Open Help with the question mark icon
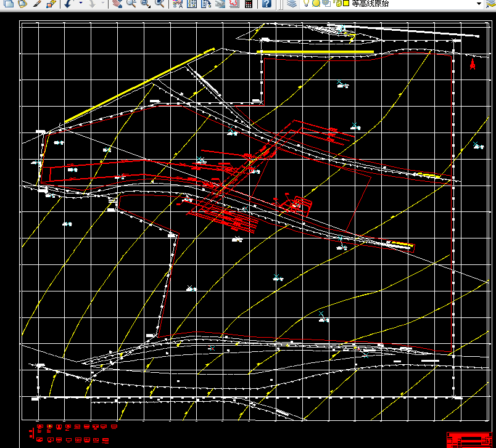 point(267,4)
